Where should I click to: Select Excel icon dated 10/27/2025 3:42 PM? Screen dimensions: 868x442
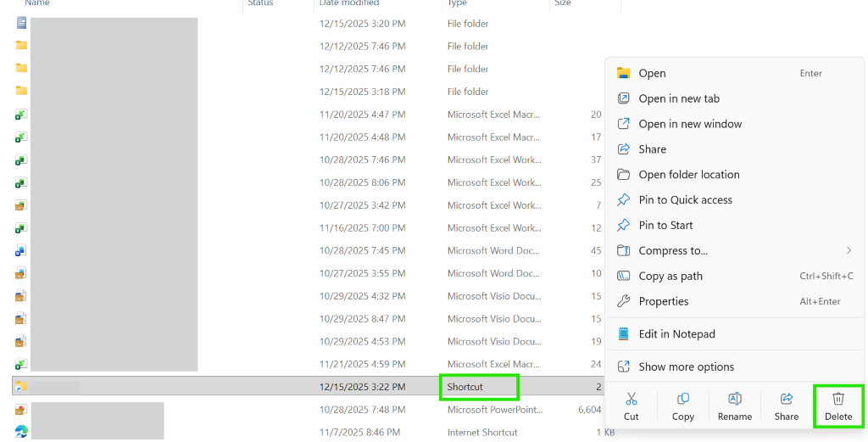[x=21, y=205]
